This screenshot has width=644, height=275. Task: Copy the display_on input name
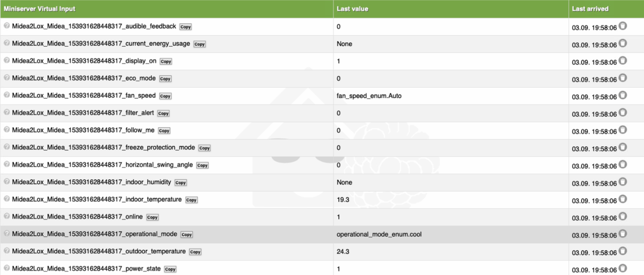[x=166, y=62]
